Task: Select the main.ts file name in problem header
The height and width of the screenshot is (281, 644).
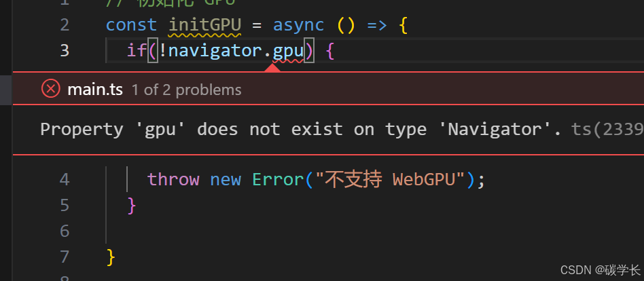Action: click(95, 90)
